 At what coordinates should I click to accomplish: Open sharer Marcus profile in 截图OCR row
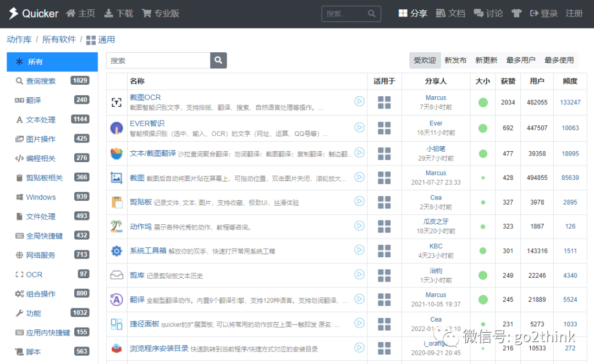[x=436, y=98]
